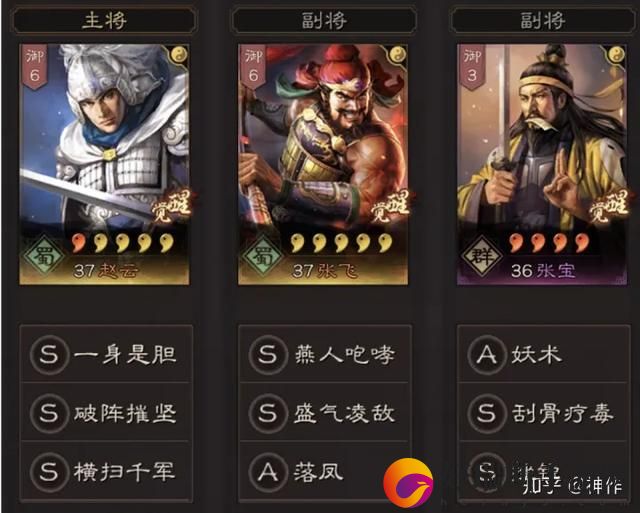640x513 pixels.
Task: Tap the yin-yang icon on 张飞's card
Action: (398, 54)
